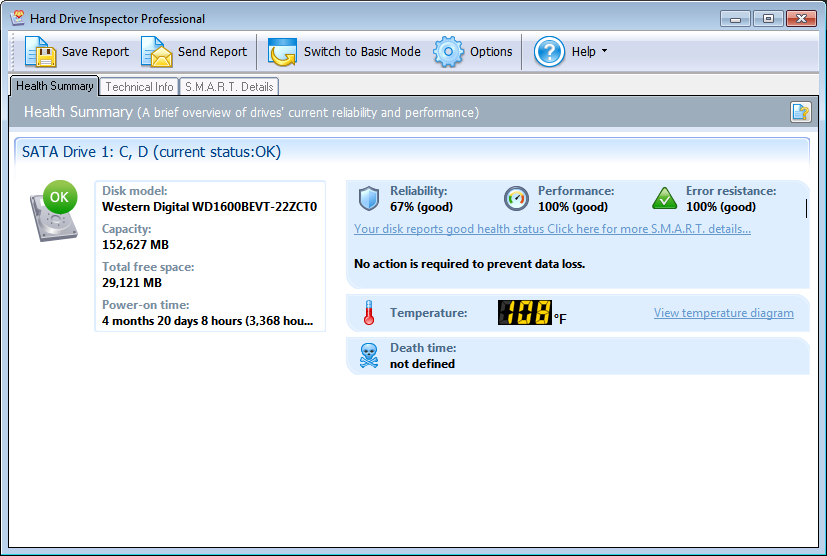Click the app icon in the title bar

pos(18,18)
